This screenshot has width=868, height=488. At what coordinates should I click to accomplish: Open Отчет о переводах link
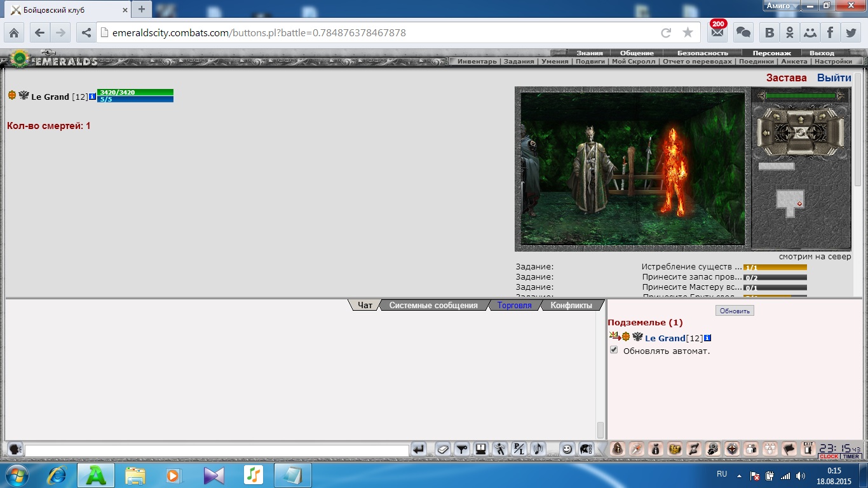(698, 62)
